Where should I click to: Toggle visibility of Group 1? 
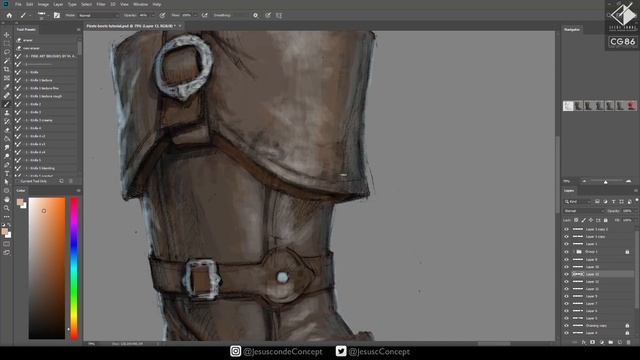pyautogui.click(x=567, y=252)
